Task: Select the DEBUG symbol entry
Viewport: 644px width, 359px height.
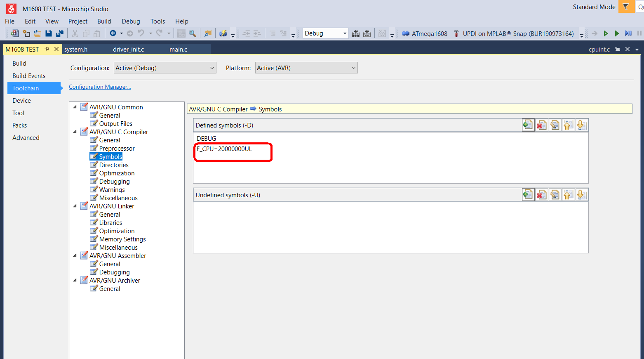Action: (x=207, y=138)
